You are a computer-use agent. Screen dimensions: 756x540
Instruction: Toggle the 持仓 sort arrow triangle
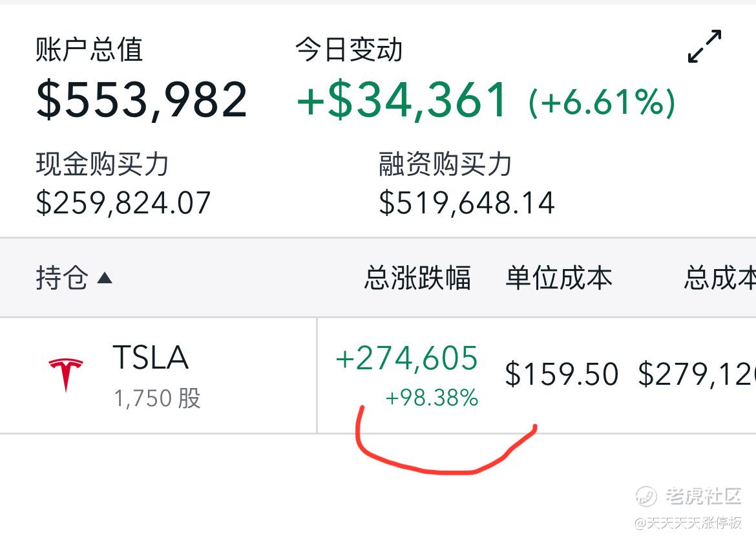click(x=105, y=278)
